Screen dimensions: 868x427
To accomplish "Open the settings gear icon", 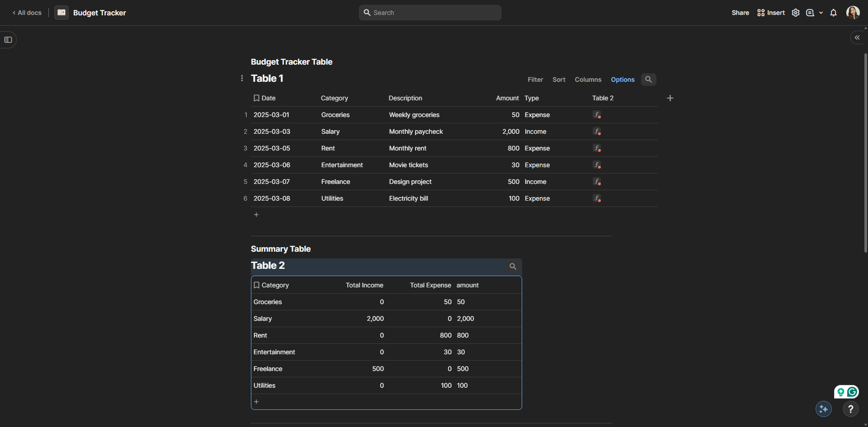I will [x=796, y=13].
